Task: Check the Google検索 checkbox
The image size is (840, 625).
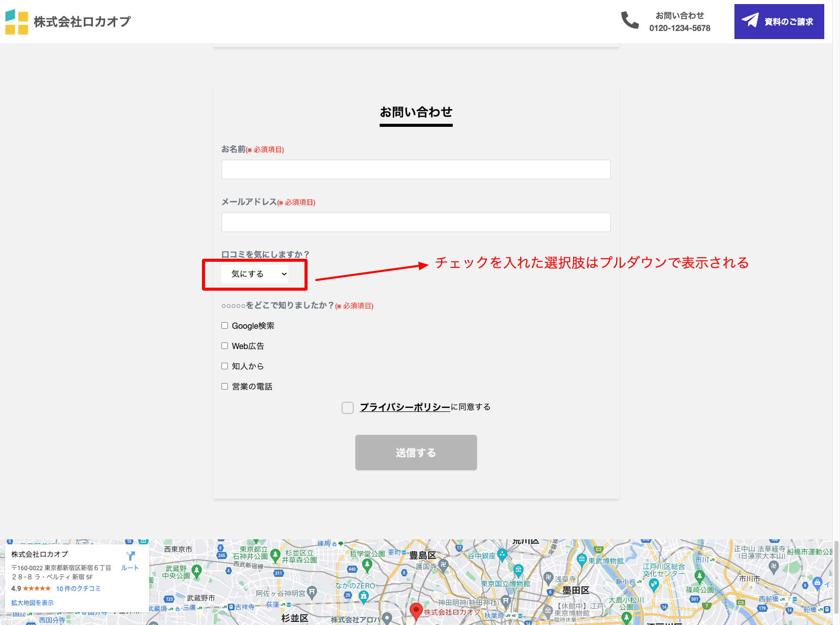Action: [224, 326]
